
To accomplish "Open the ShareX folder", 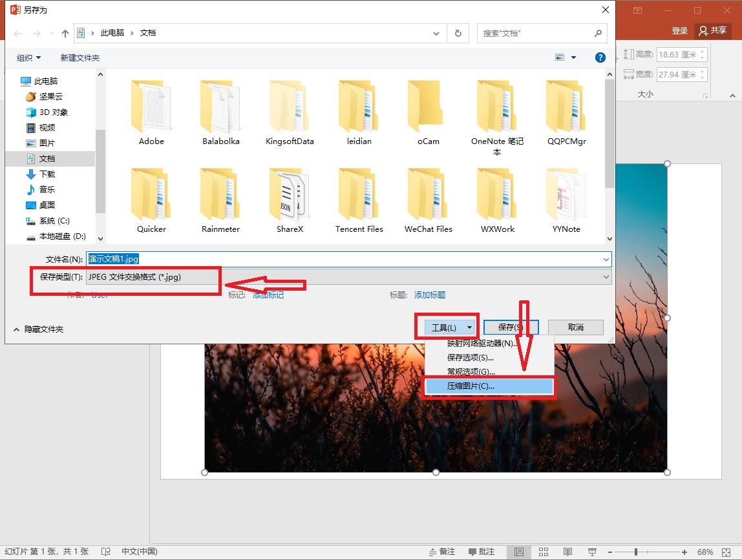I will [290, 200].
